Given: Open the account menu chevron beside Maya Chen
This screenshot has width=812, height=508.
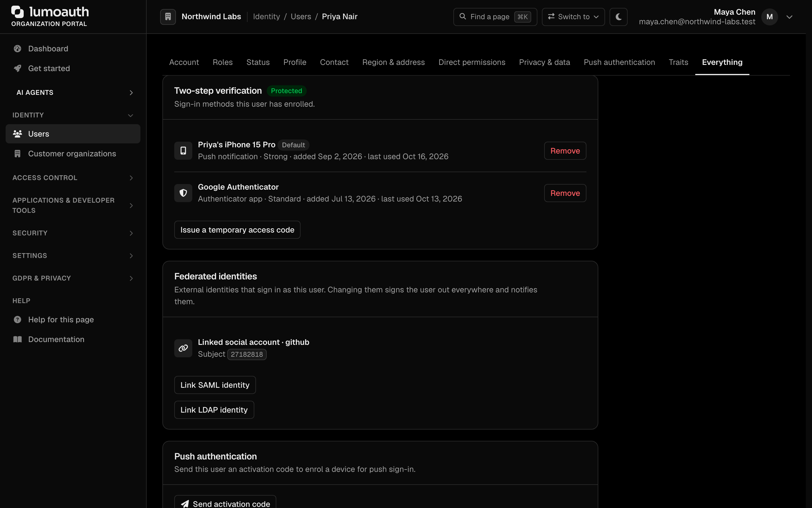Looking at the screenshot, I should click(789, 17).
